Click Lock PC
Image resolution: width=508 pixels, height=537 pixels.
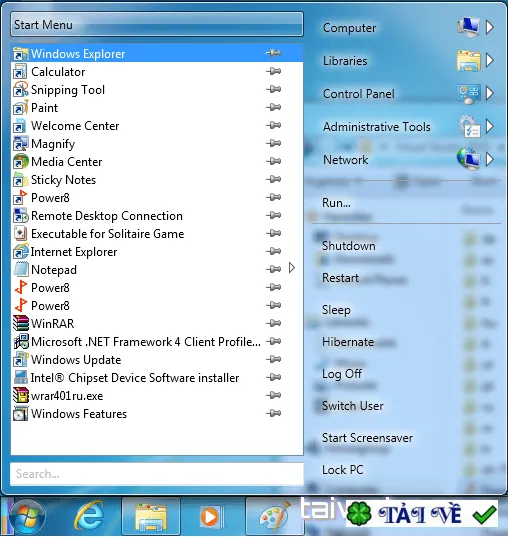pyautogui.click(x=343, y=470)
